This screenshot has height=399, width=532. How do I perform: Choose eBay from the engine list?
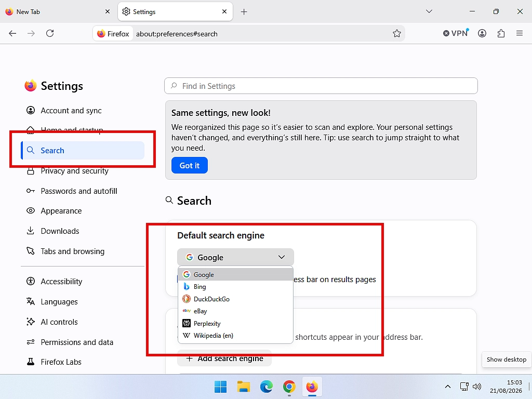235,311
